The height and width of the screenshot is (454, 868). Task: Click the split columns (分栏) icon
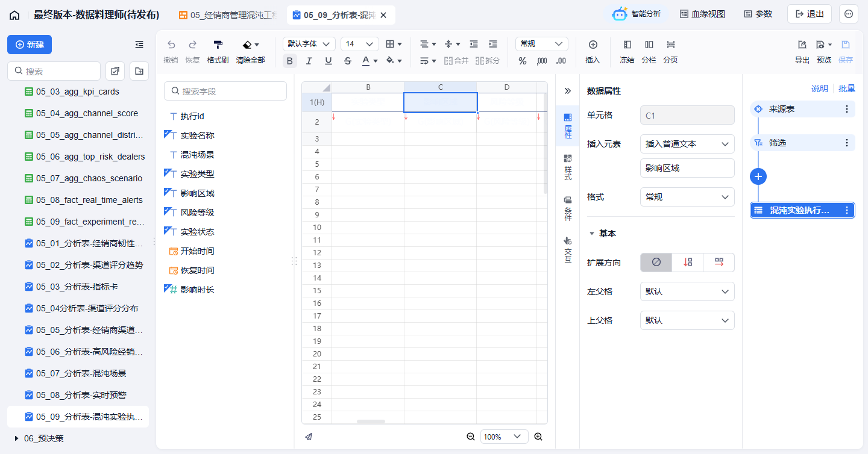649,45
